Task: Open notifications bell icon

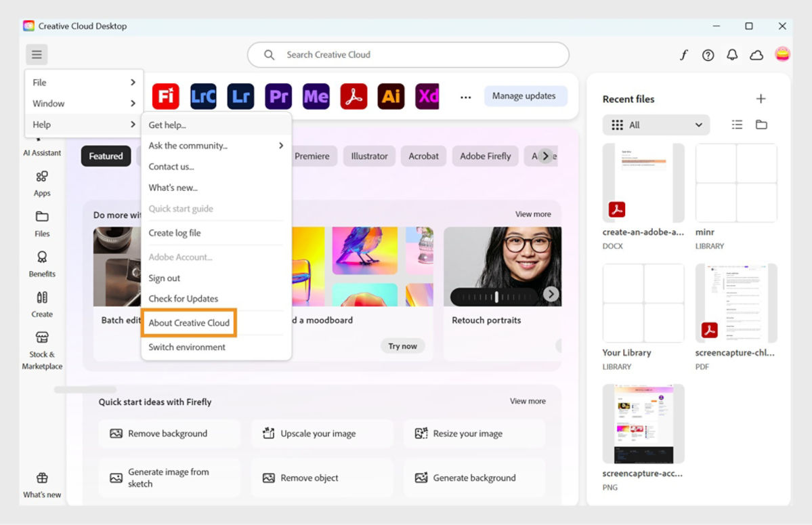Action: pos(732,55)
